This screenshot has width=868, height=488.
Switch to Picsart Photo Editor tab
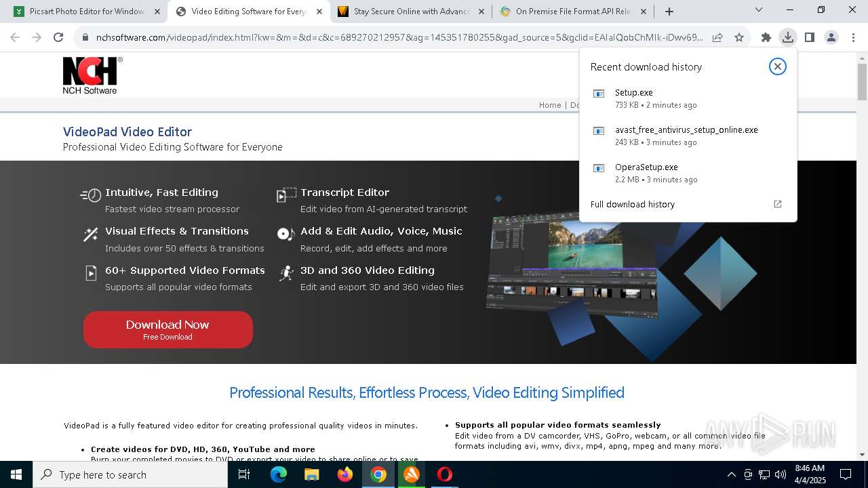[x=87, y=11]
